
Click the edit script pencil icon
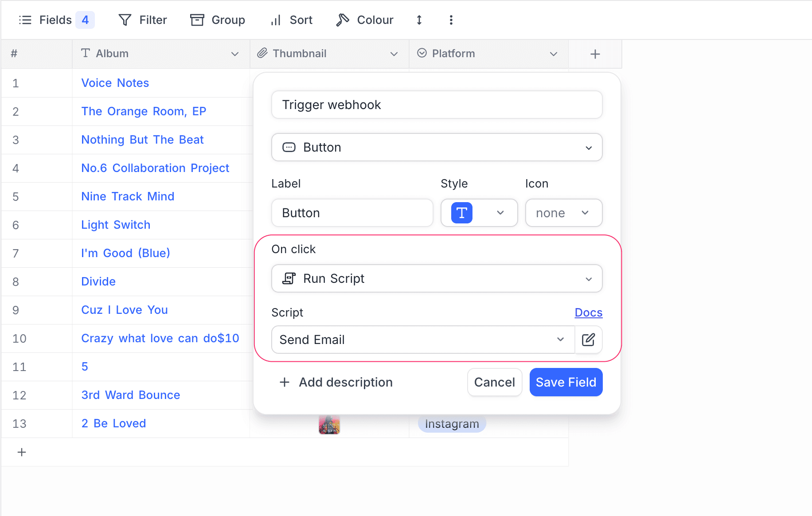click(x=588, y=340)
